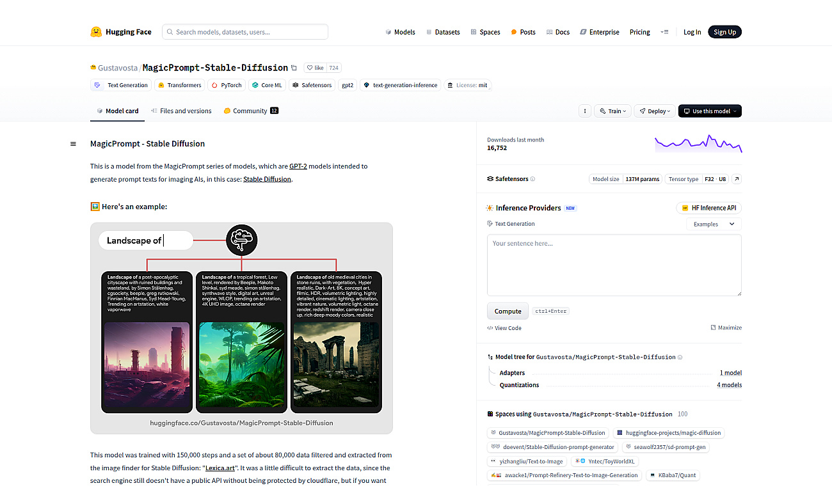Viewport: 832px width, 504px height.
Task: Select the Core ML tag
Action: (x=267, y=85)
